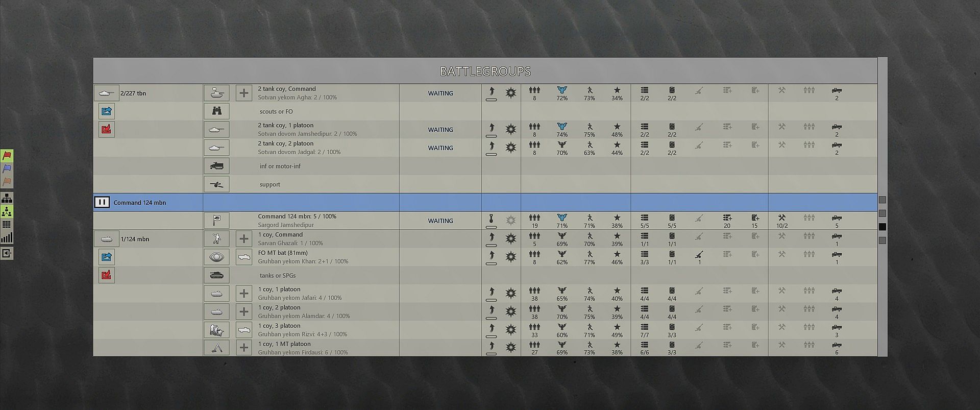Open the organization hierarchy view icon
Screen dimensions: 980x410
7,199
